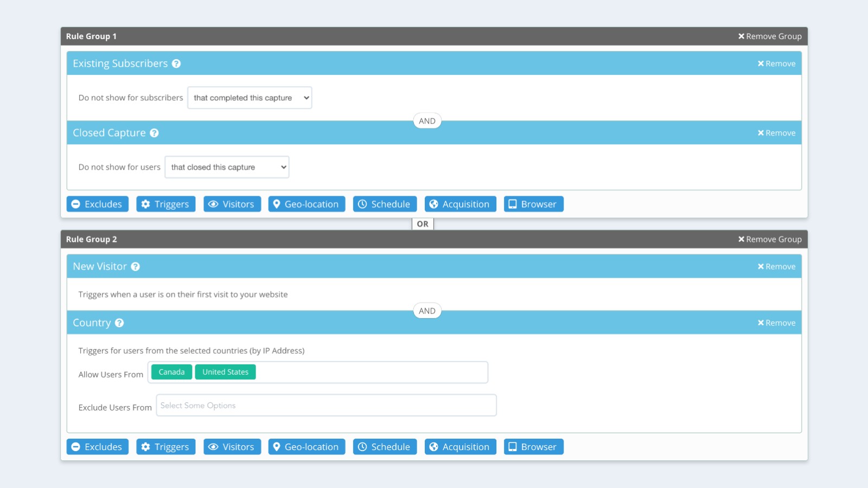868x488 pixels.
Task: Open the Schedule clock icon in Rule Group 1
Action: point(362,204)
